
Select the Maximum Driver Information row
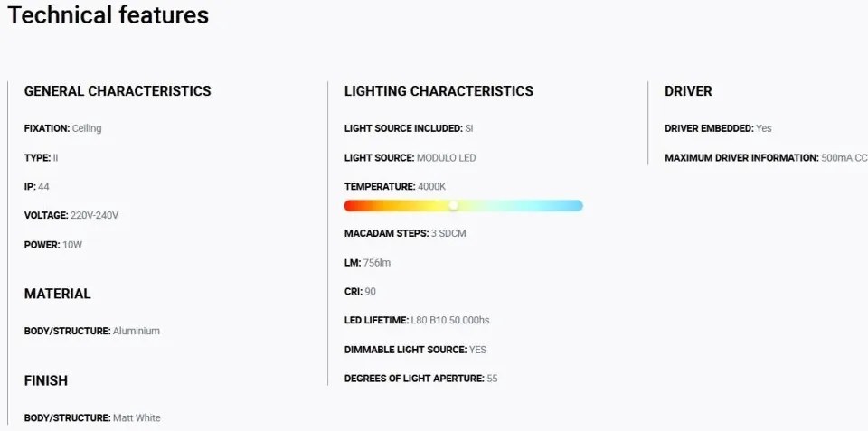tap(765, 157)
